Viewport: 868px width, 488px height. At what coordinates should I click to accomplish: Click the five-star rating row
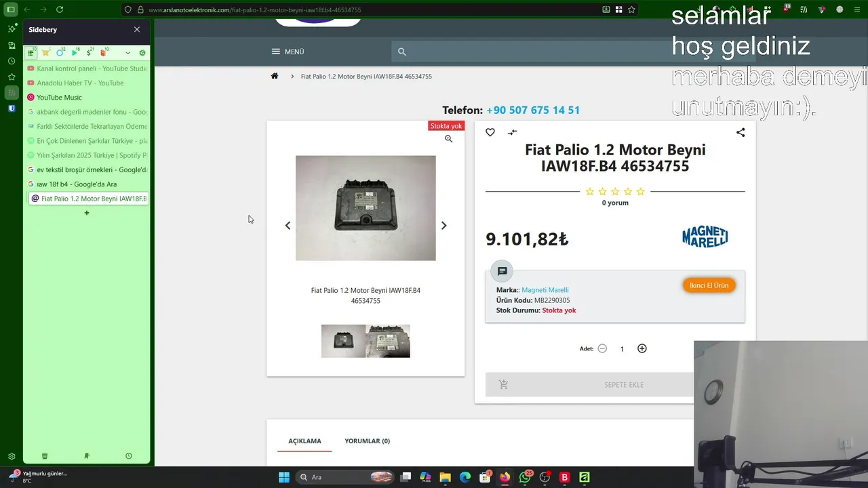coord(615,192)
